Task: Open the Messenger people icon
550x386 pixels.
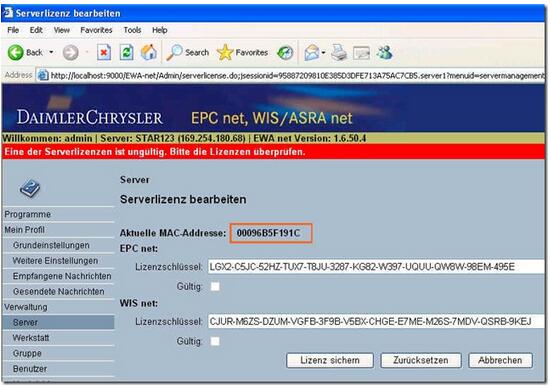Action: click(384, 53)
